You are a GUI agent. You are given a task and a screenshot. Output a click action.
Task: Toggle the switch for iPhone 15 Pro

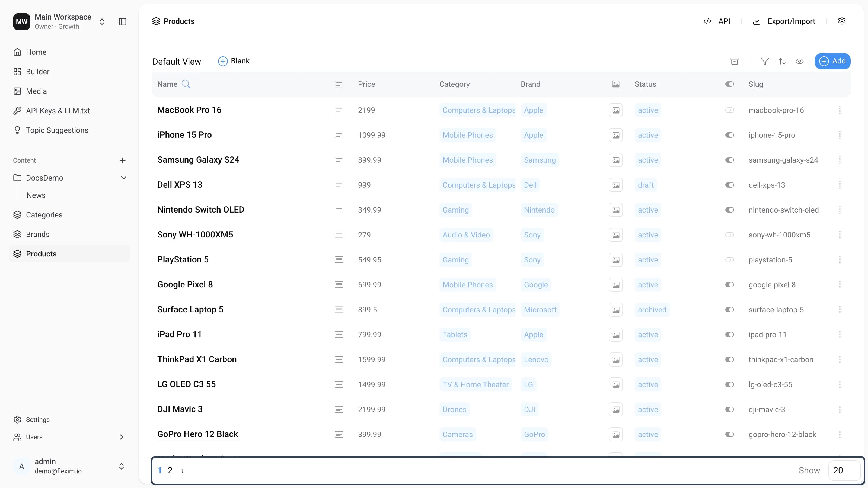point(729,135)
